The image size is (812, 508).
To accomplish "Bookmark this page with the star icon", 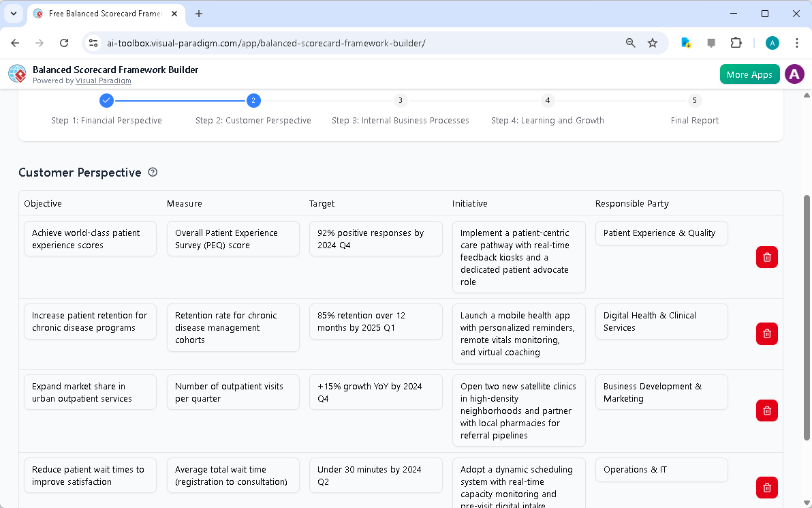I will (x=653, y=42).
